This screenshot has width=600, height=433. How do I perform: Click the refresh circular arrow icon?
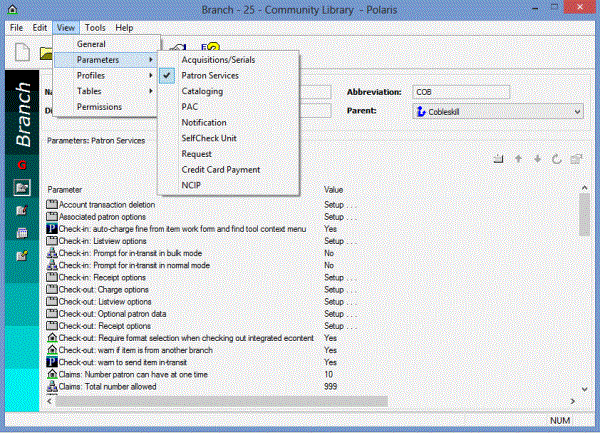coord(555,159)
